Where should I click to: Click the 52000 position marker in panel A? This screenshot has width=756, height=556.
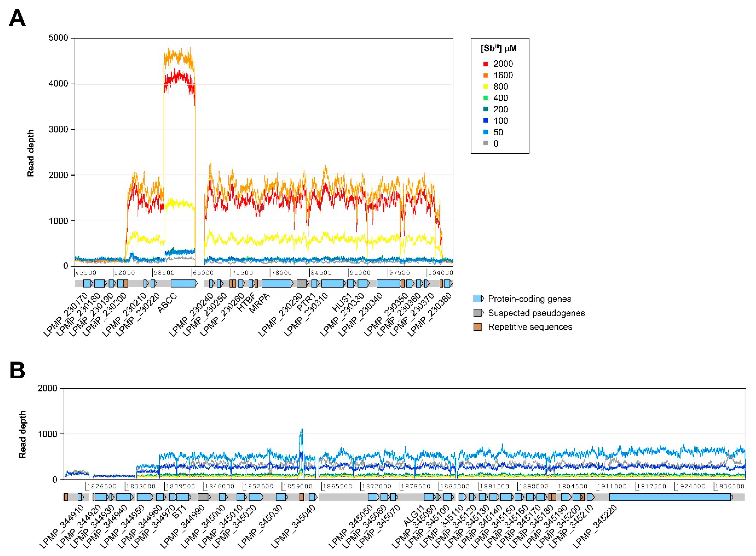coord(124,273)
